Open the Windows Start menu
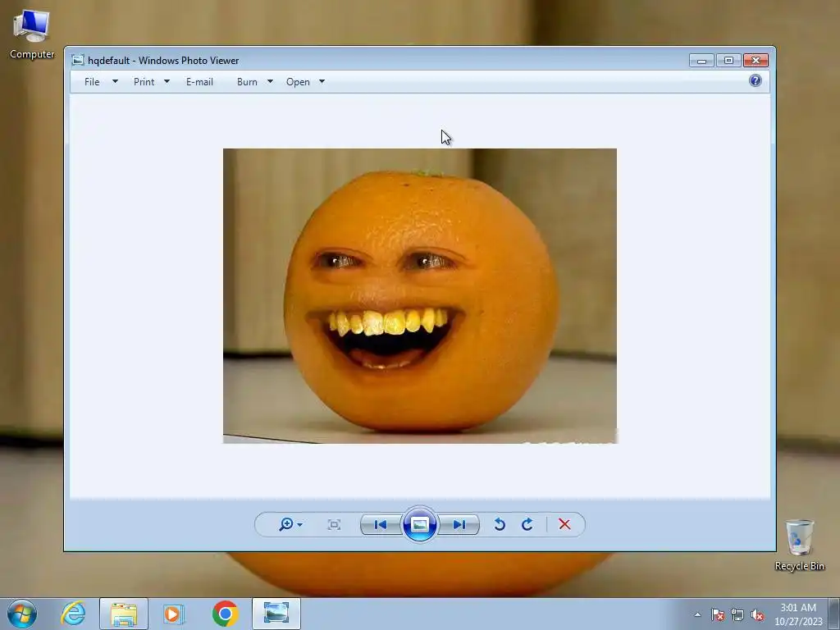Screen dimensions: 840x630 [x=22, y=614]
